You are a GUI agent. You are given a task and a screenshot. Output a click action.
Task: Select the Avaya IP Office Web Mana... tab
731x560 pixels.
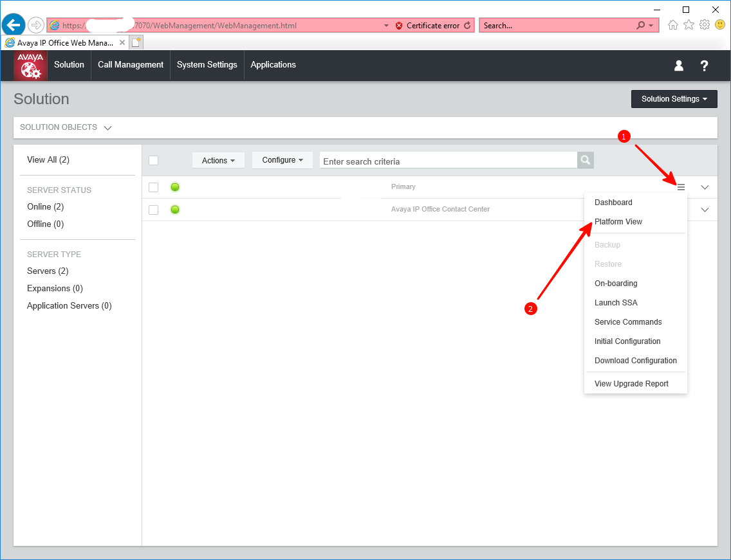coord(64,42)
